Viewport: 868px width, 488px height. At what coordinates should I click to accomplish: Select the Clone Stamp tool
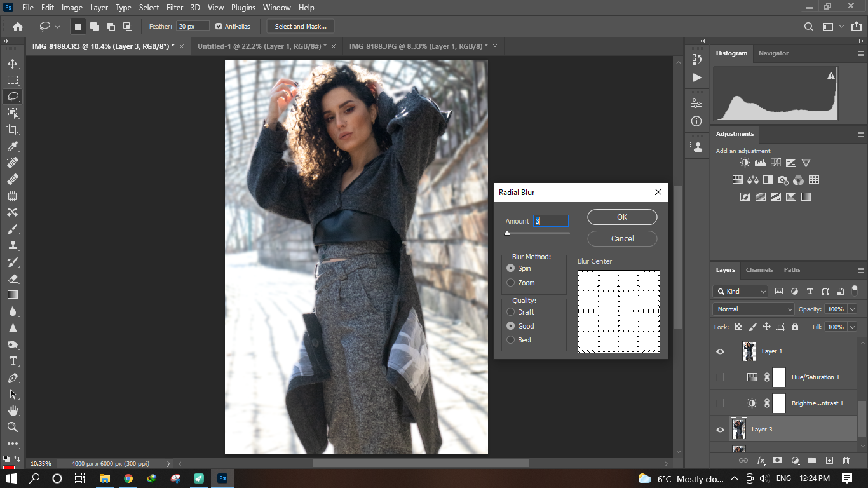[12, 245]
